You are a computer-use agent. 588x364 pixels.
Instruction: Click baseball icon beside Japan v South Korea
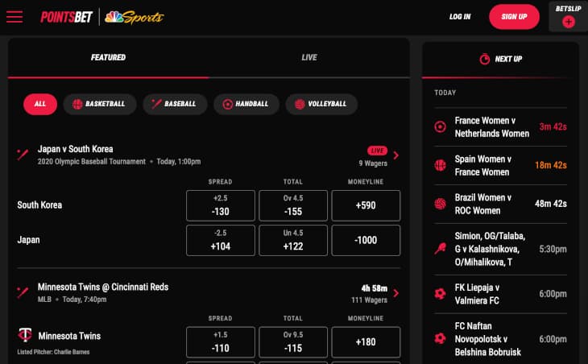(x=23, y=155)
